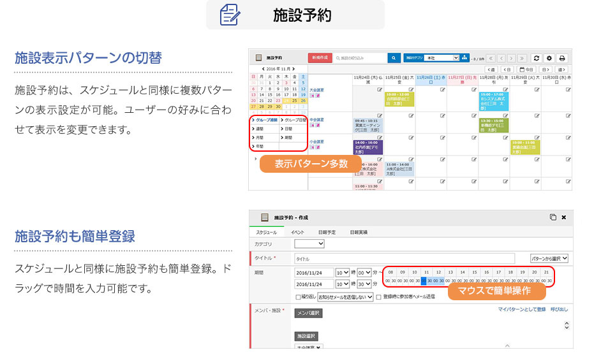594x364 pixels.
Task: Click the printer icon
Action: pyautogui.click(x=562, y=57)
